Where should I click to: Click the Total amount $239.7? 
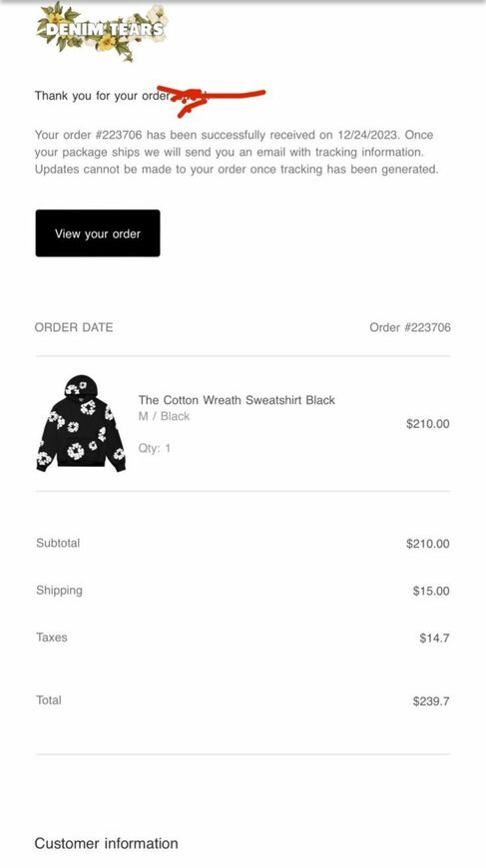[431, 701]
